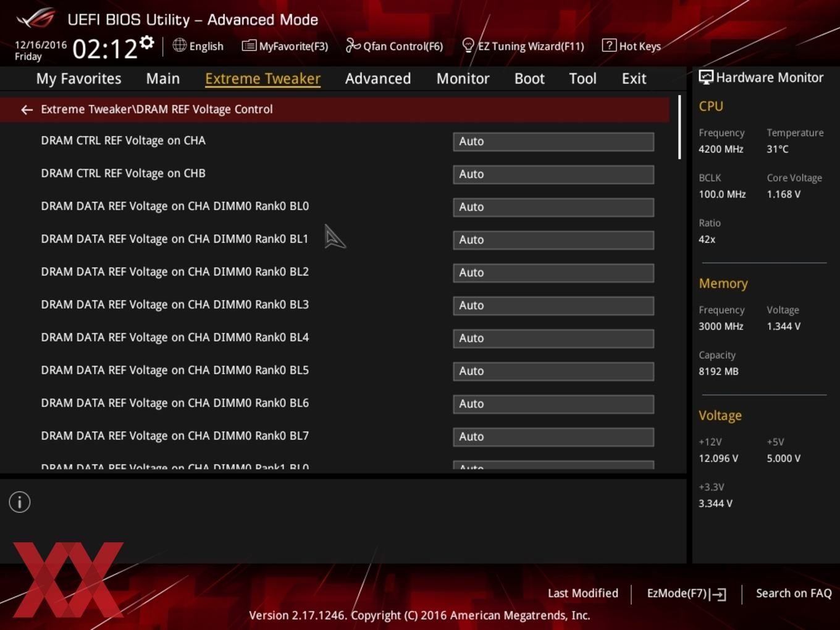Select DRAM DATA REF Voltage Rank0 BL7 label
The width and height of the screenshot is (840, 630).
tap(175, 435)
